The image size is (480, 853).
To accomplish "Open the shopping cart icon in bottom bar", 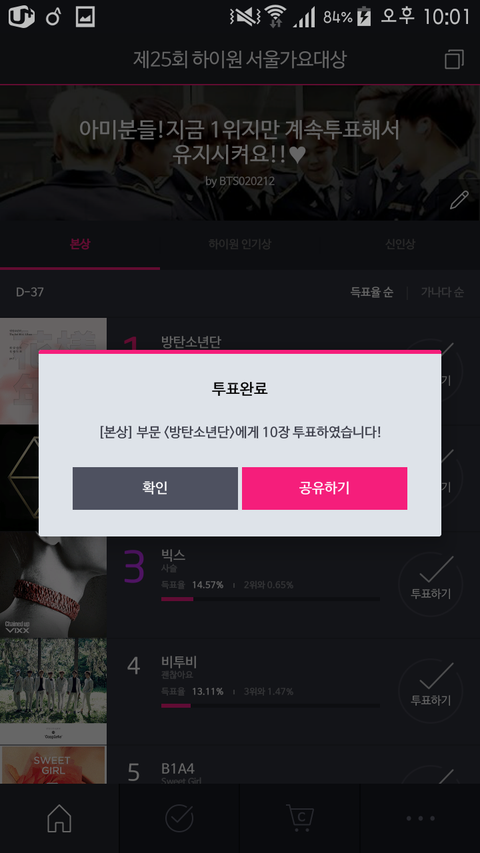I will [300, 818].
